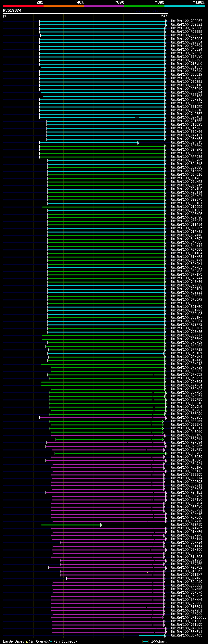The height and width of the screenshot is (644, 208).
Task: Open hit UniRef100_Q9XE94
Action: [187, 46]
